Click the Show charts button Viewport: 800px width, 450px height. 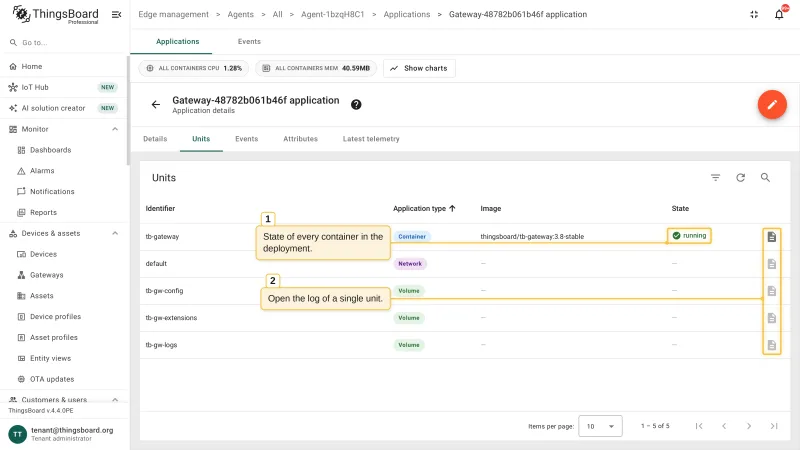coord(419,68)
